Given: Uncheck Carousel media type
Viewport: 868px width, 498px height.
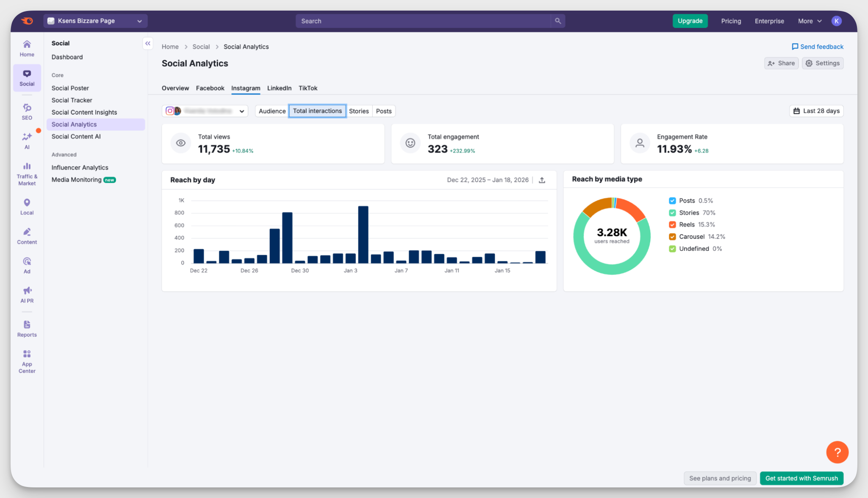Looking at the screenshot, I should tap(672, 237).
